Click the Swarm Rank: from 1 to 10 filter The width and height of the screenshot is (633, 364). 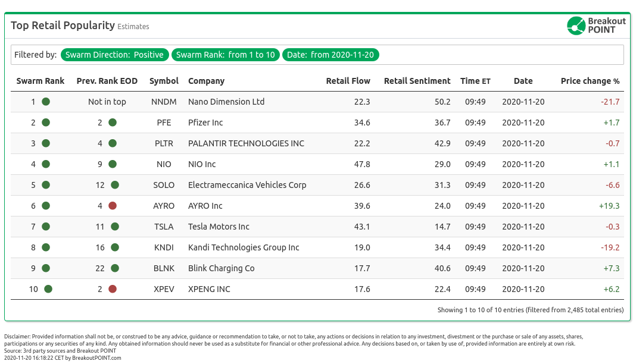tap(226, 55)
